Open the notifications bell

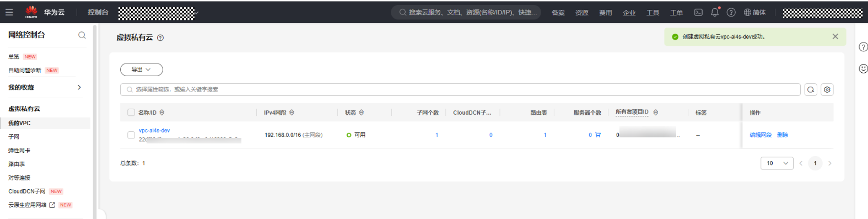coord(715,12)
